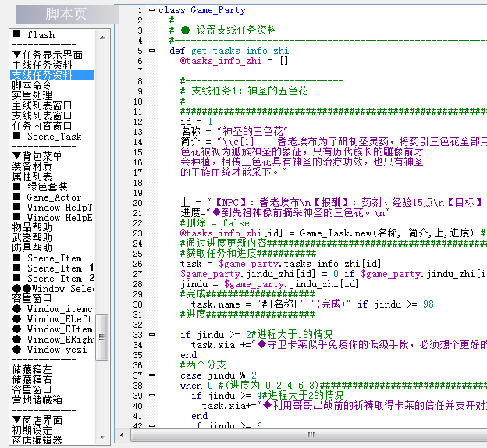Place cursor on '#删除 = false' comment
The width and height of the screenshot is (487, 448).
click(x=215, y=223)
